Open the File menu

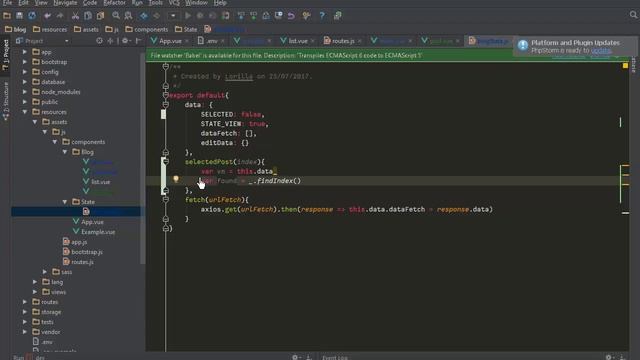7,3
